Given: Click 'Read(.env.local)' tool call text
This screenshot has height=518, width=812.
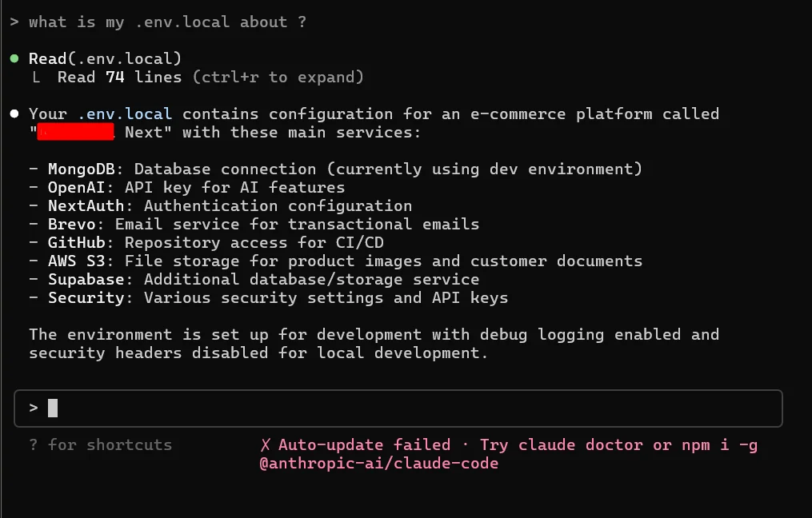Looking at the screenshot, I should 105,58.
